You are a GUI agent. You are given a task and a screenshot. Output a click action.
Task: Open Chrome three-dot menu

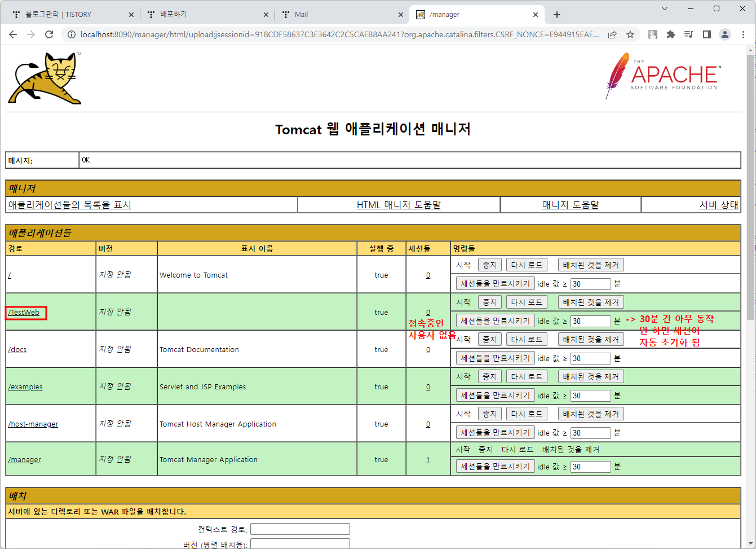click(743, 34)
